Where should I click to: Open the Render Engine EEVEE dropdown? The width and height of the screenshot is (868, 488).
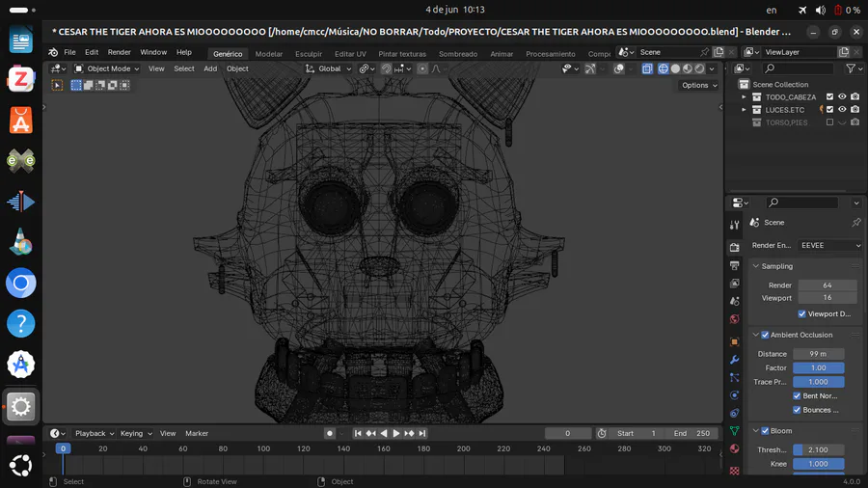829,246
